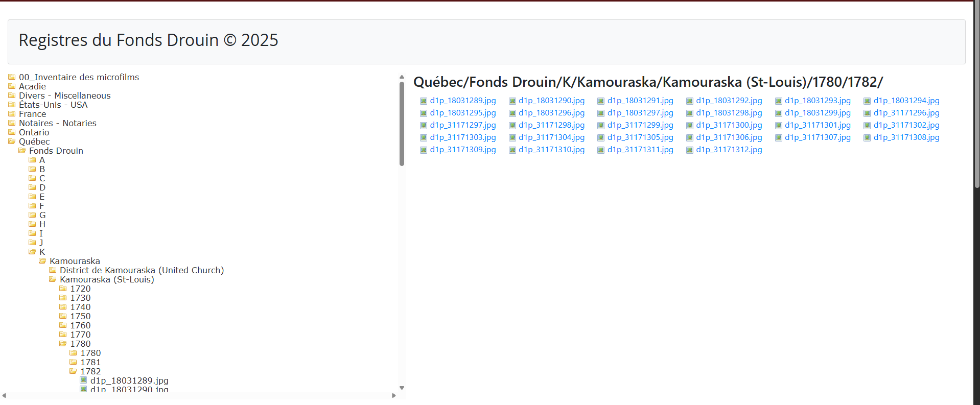Screen dimensions: 980x405
Task: Open the États-Unis - USA folder
Action: coord(53,105)
